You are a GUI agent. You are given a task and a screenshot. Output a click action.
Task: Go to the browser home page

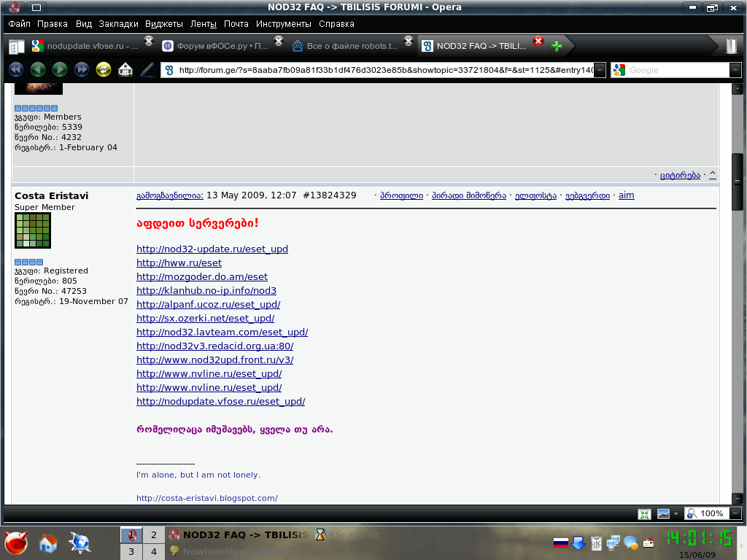click(x=125, y=70)
